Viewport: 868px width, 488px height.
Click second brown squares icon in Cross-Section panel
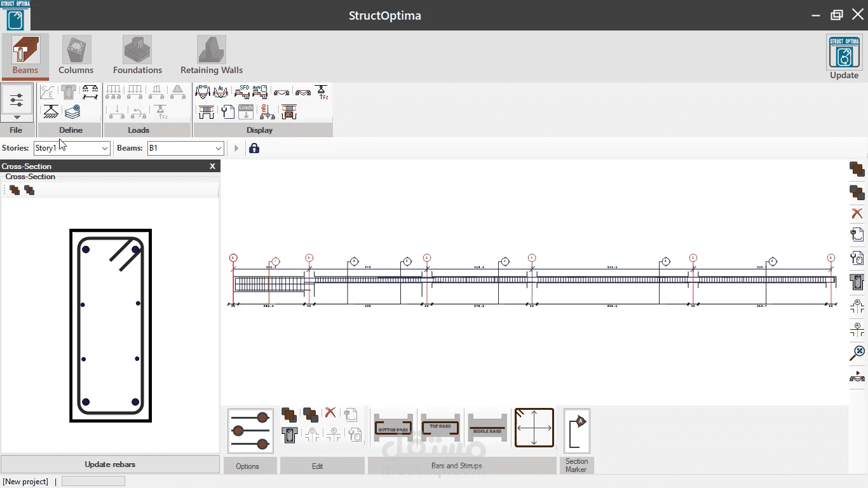29,190
